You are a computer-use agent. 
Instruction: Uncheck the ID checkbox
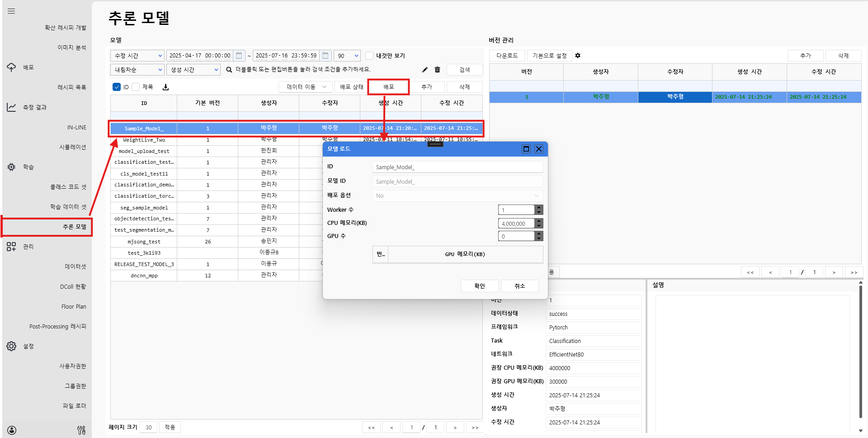[117, 87]
